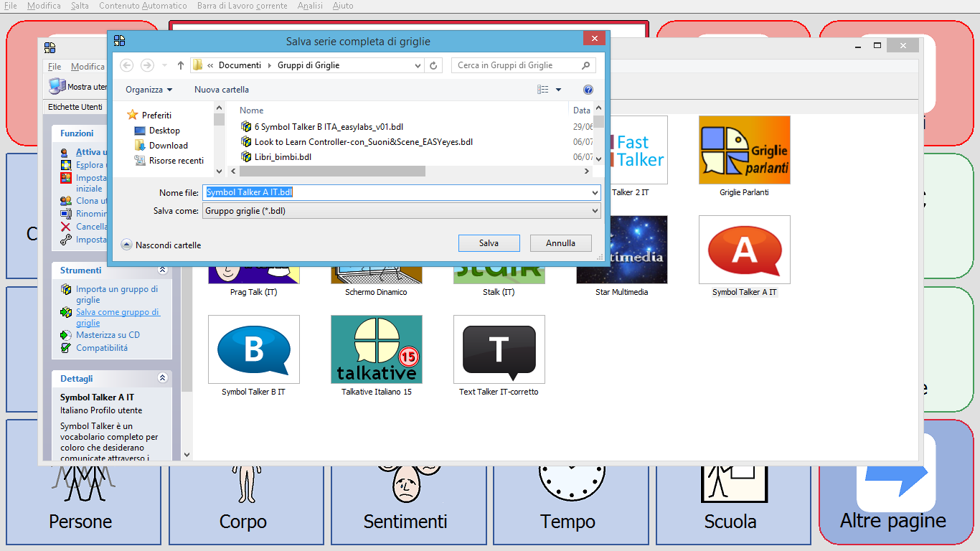Click the Cancella red X icon
The height and width of the screenshot is (551, 980).
tap(66, 227)
